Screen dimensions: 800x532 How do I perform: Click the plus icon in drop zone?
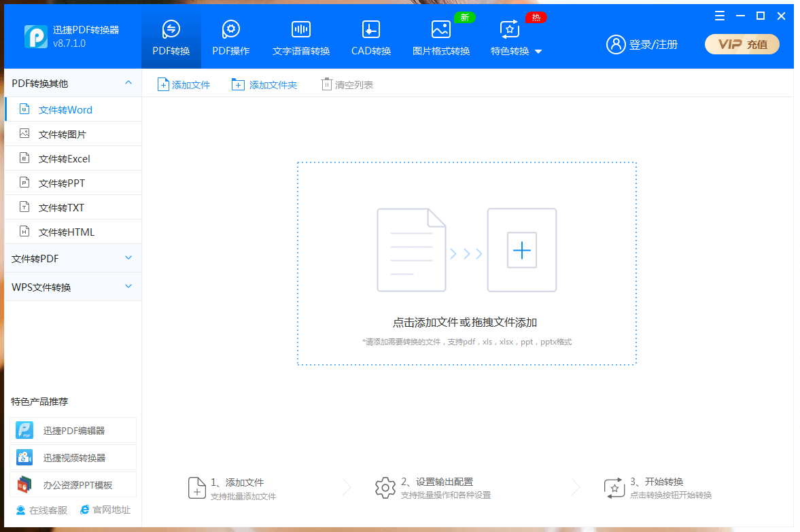tap(522, 251)
